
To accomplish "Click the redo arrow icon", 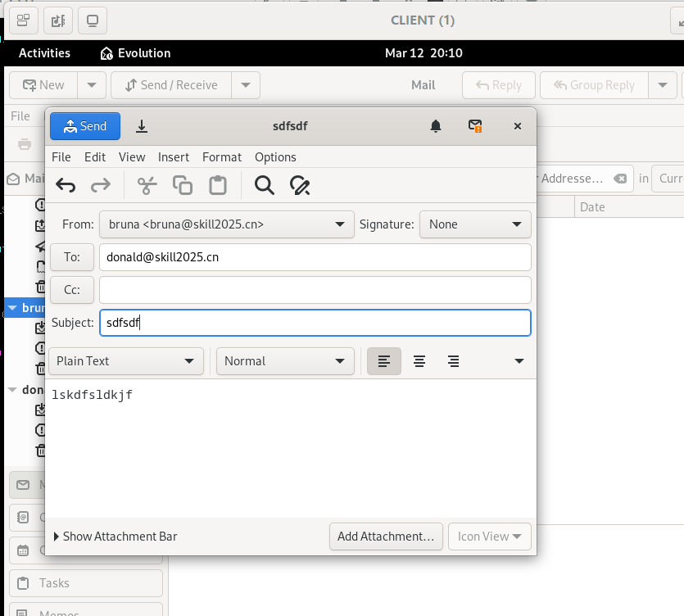I will [100, 185].
